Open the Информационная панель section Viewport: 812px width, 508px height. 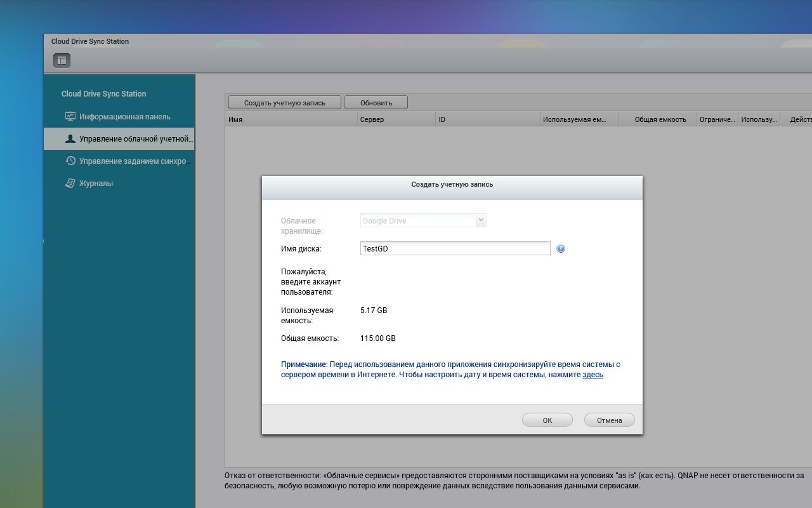point(119,116)
